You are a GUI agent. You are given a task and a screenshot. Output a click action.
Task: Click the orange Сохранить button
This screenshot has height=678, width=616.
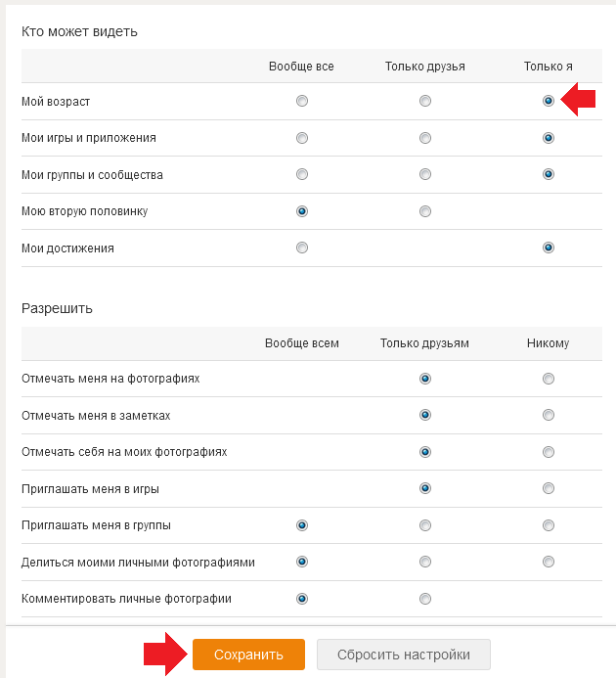(248, 655)
